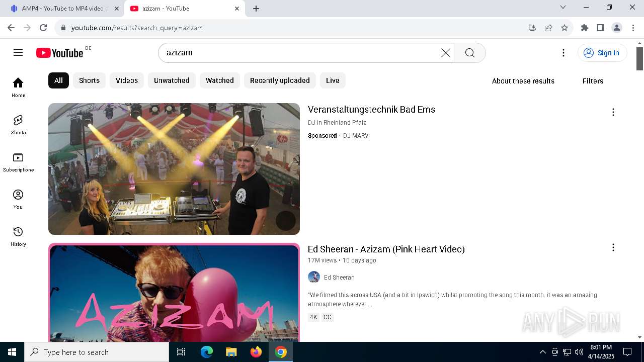
Task: Open Veranstaltungstechnik Bad Ems title link
Action: [x=371, y=110]
